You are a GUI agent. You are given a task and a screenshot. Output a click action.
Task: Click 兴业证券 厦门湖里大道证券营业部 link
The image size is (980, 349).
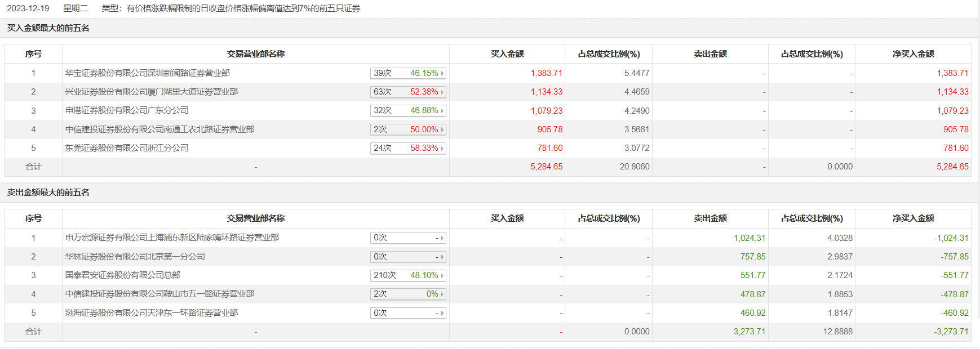(x=151, y=92)
